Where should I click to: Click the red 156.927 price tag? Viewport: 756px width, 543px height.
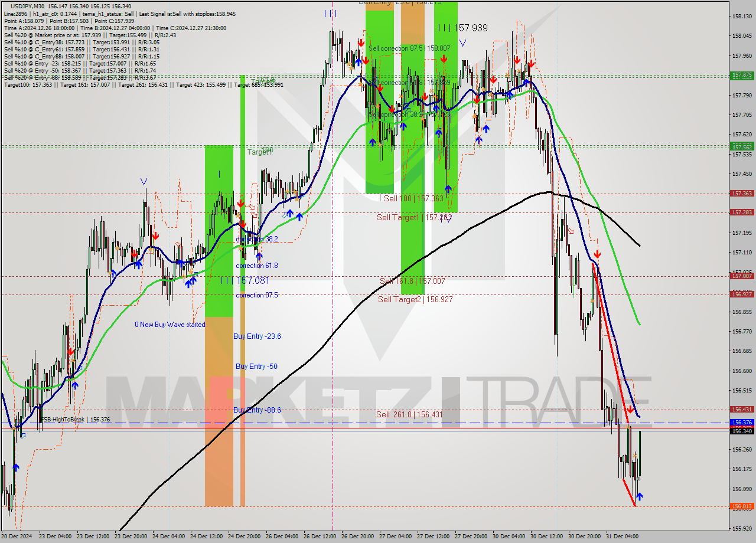(742, 294)
